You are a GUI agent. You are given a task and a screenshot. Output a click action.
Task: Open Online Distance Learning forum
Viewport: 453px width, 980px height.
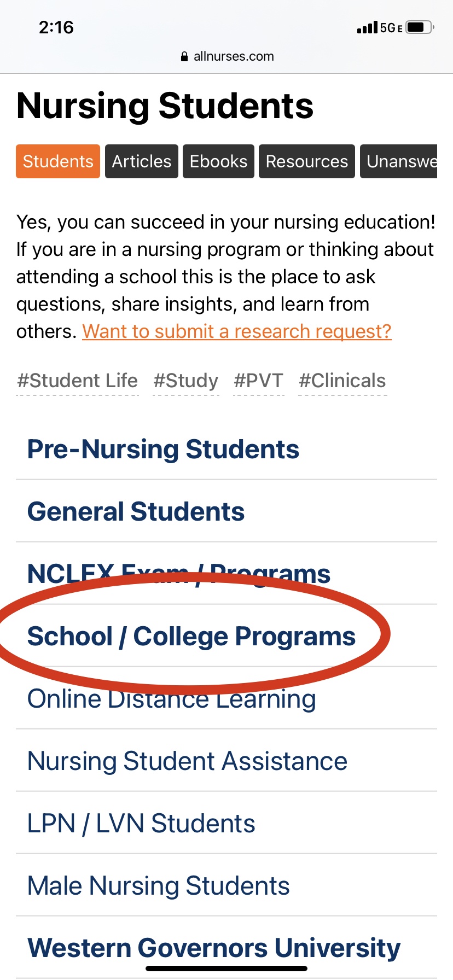point(172,699)
